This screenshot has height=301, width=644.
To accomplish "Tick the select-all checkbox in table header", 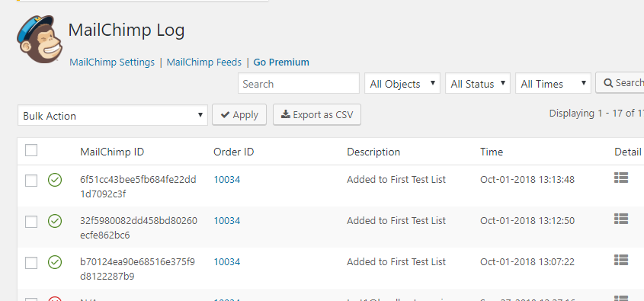I will point(31,150).
